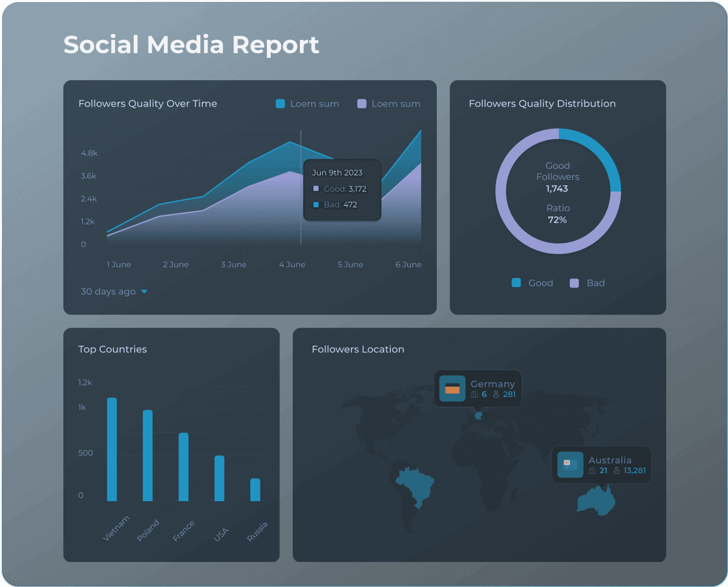Click the purple Bad legend swatch
The width and height of the screenshot is (728, 587).
tap(574, 283)
